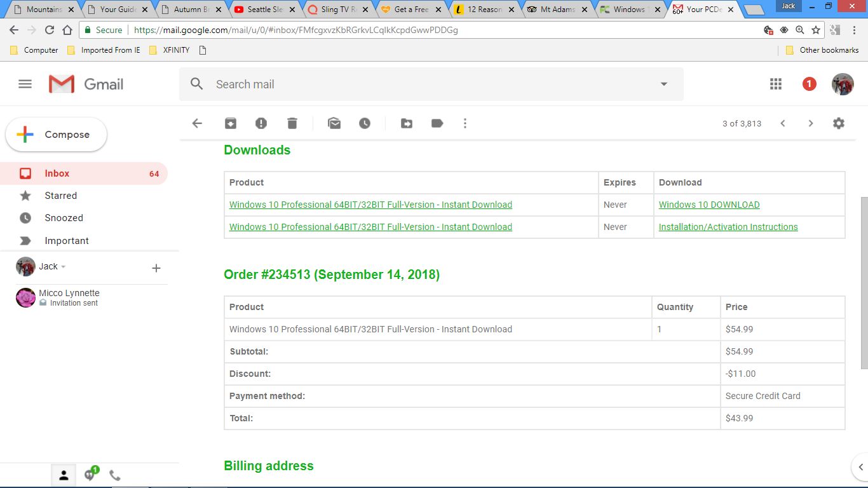Open the Labels tag icon
This screenshot has height=488, width=868.
point(437,123)
